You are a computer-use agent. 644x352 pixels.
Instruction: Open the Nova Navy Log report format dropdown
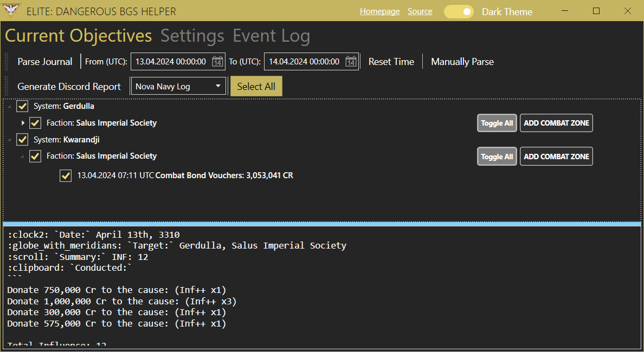pos(178,86)
